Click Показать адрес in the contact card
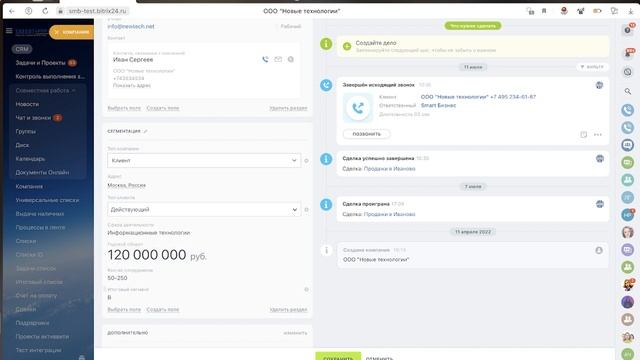 132,85
